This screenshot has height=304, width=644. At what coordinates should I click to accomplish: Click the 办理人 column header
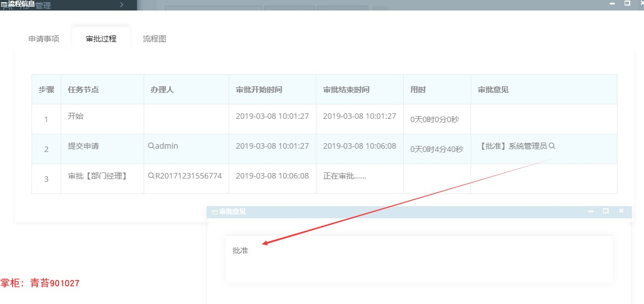[187, 89]
